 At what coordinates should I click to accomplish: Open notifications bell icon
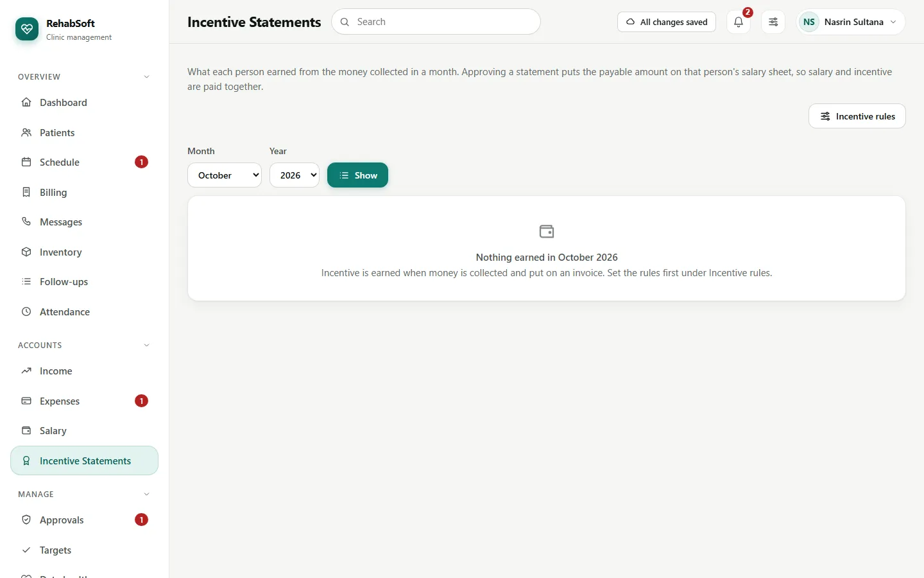[739, 22]
